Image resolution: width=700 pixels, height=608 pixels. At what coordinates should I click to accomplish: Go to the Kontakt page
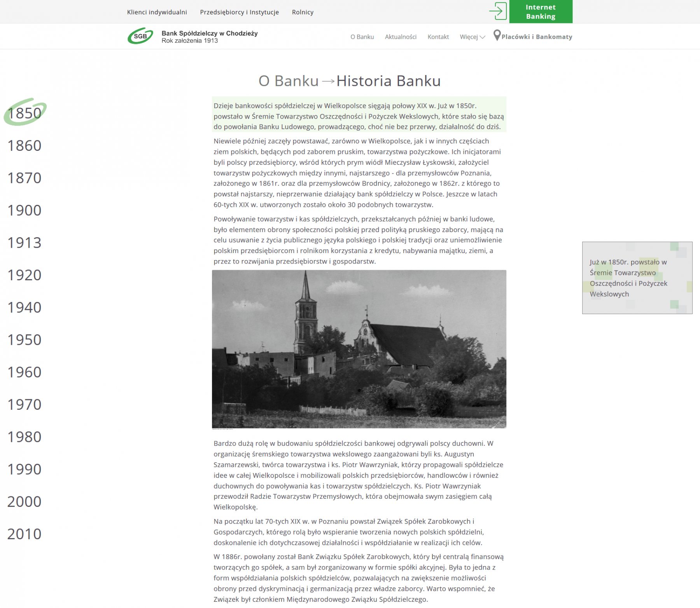click(x=438, y=37)
